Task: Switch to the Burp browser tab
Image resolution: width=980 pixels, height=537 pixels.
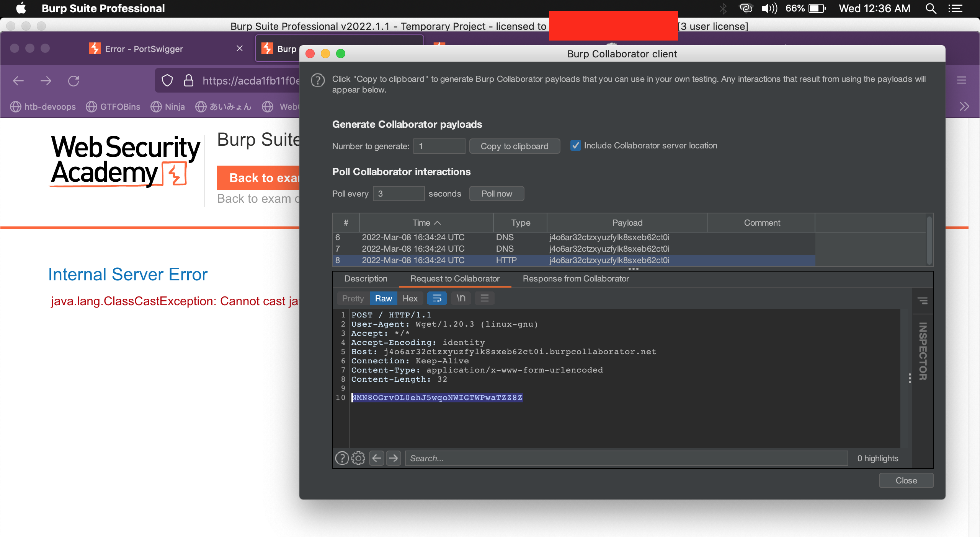Action: [x=279, y=49]
